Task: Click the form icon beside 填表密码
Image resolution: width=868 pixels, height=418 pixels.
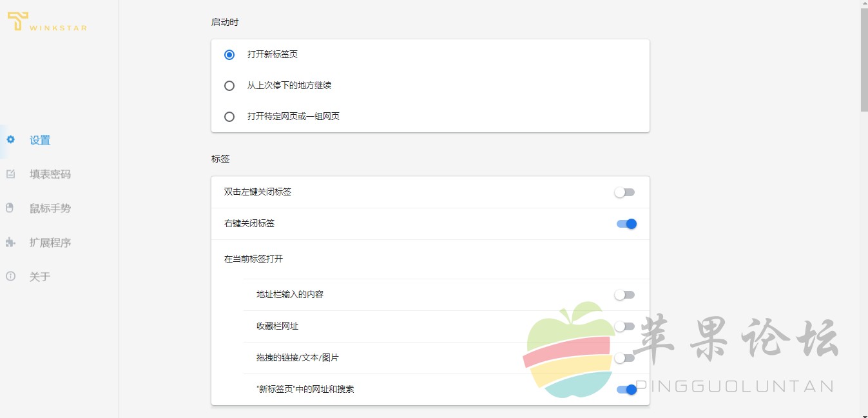Action: click(10, 174)
